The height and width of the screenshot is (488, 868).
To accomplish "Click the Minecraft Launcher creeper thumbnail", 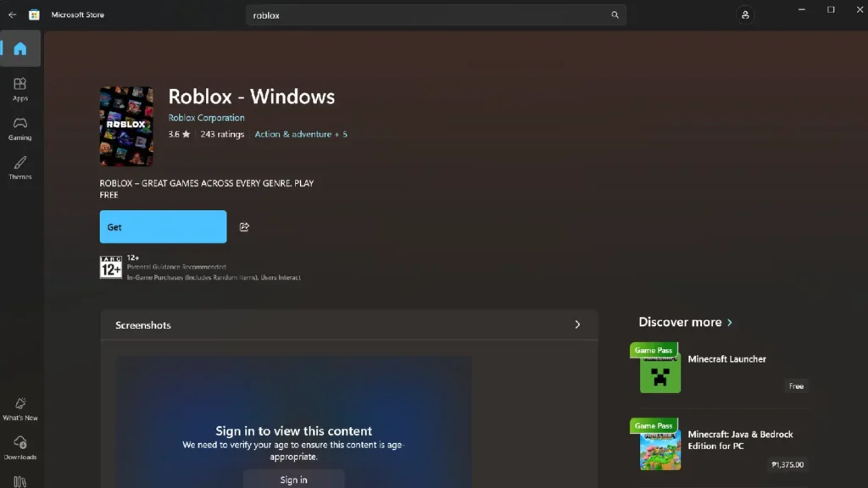I will click(x=659, y=374).
